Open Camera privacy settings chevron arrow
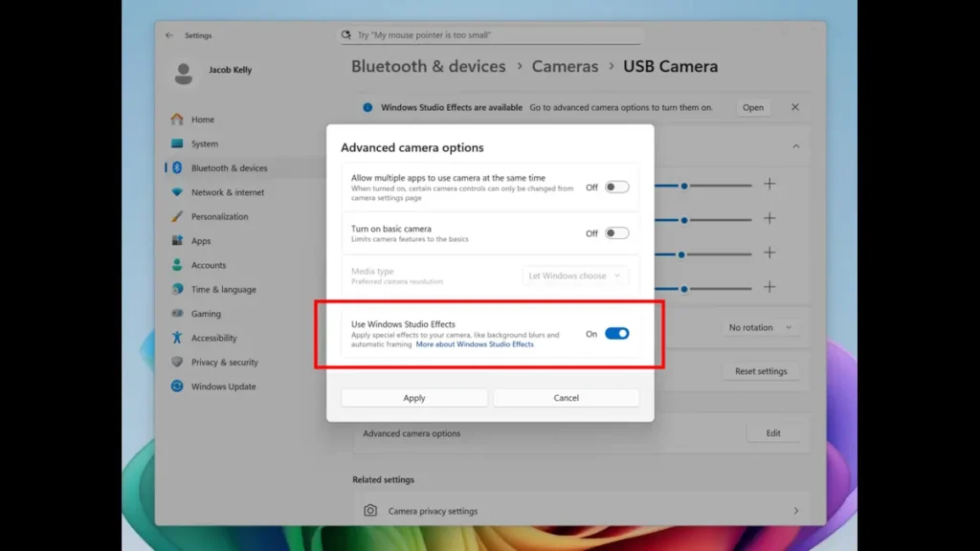This screenshot has height=551, width=980. [795, 511]
